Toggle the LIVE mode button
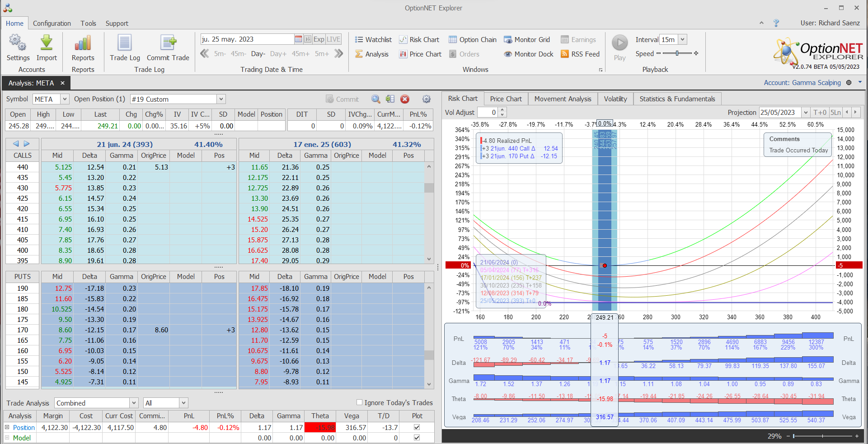This screenshot has width=868, height=444. [333, 39]
